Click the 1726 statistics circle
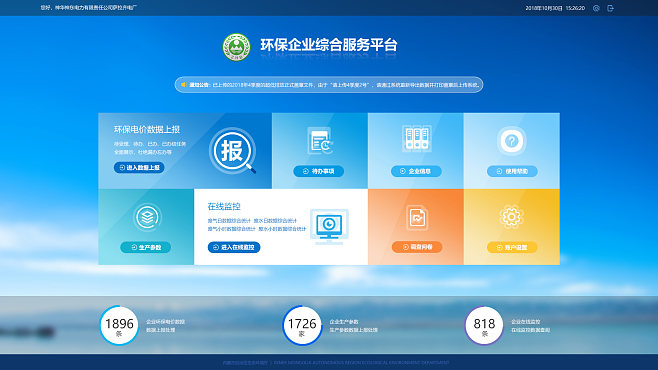Screen dimensions: 658x370 coord(302,326)
